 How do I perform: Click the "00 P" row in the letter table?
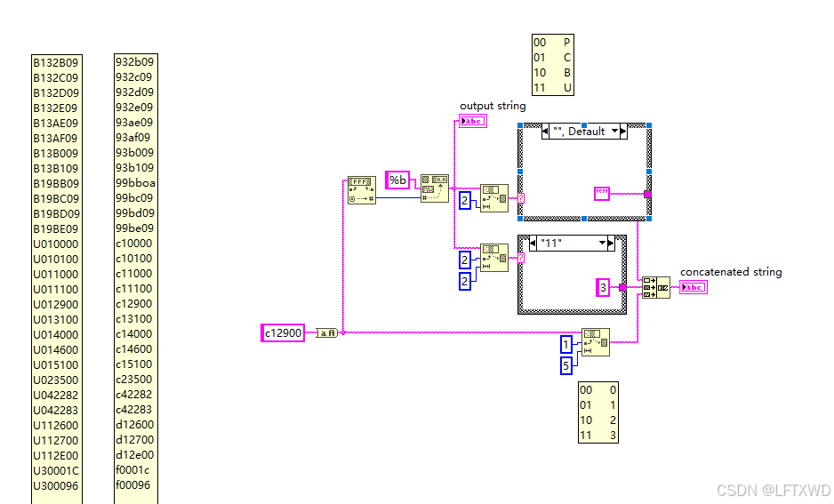553,43
